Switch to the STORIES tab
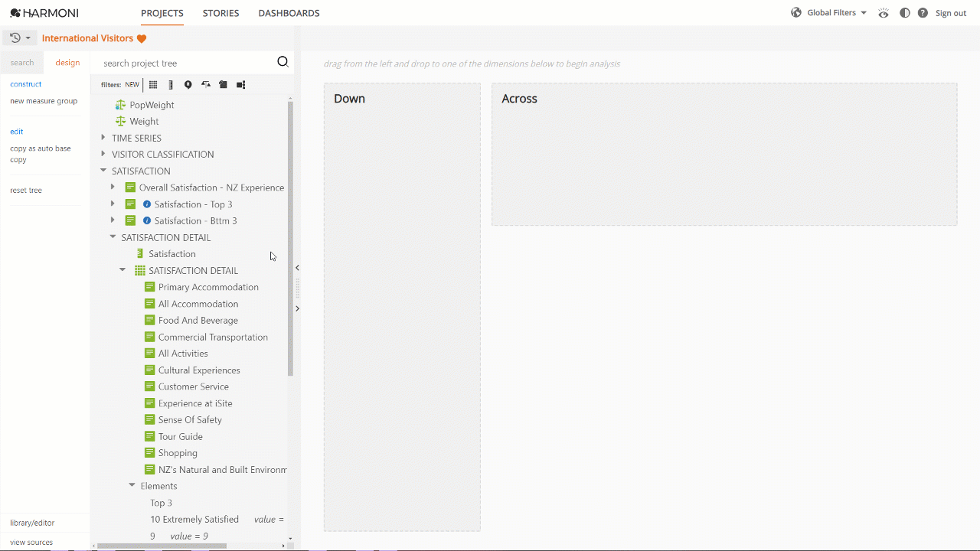This screenshot has height=551, width=980. [x=220, y=13]
